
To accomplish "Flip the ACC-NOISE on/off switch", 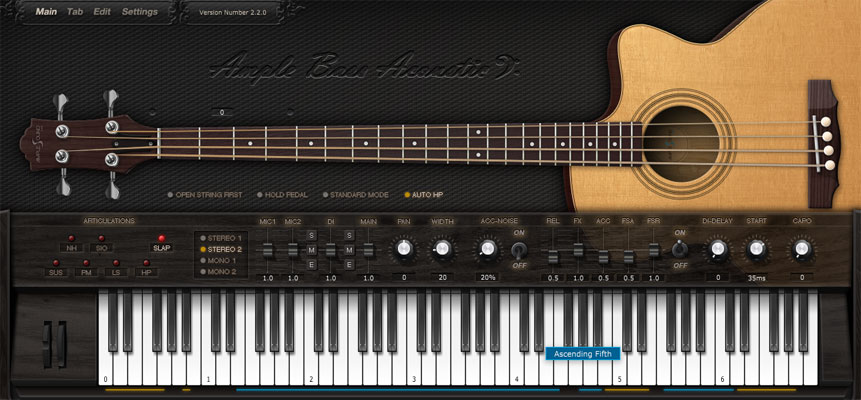I will tap(518, 250).
